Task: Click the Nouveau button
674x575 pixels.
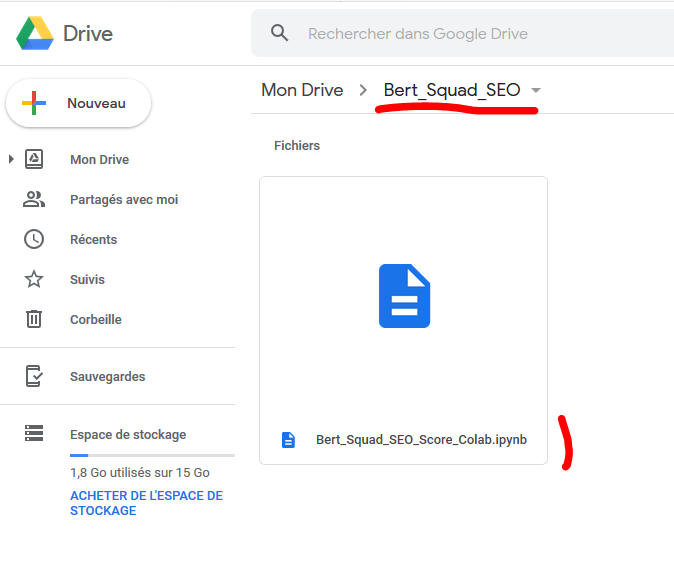Action: [x=78, y=103]
